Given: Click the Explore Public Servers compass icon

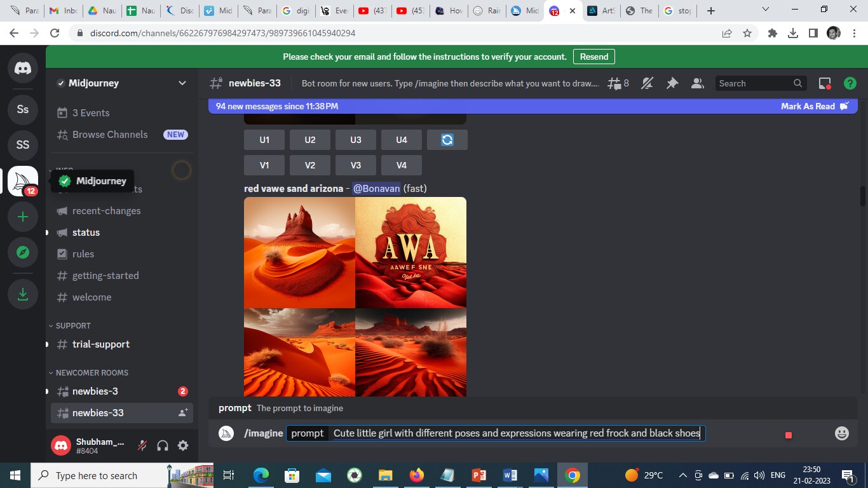Looking at the screenshot, I should coord(23,252).
